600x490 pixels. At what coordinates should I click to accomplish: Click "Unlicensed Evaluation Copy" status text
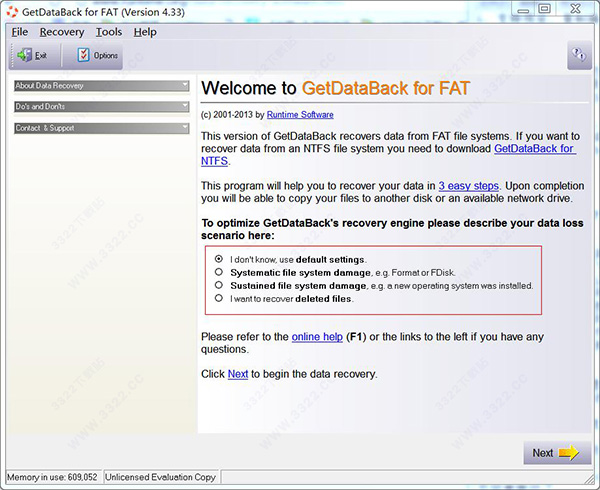click(160, 477)
